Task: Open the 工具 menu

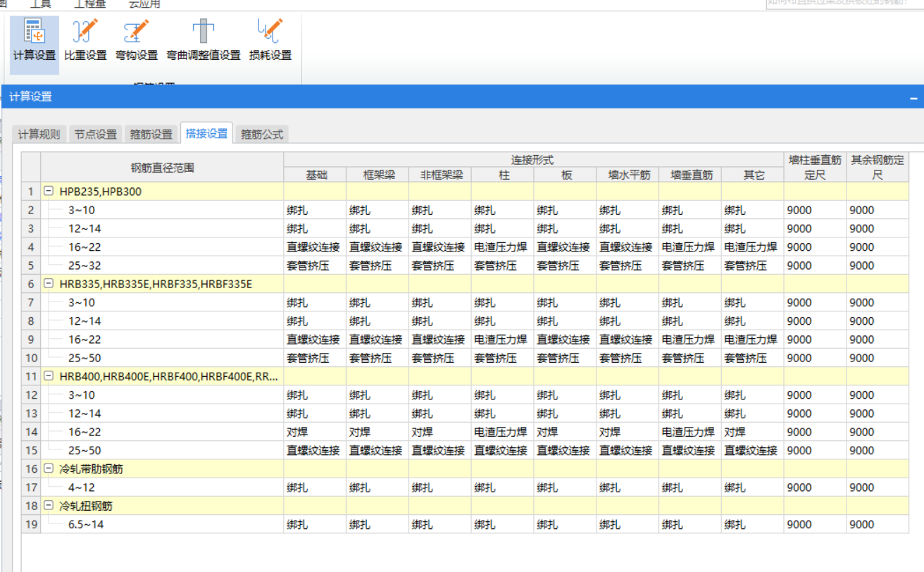Action: pyautogui.click(x=40, y=4)
